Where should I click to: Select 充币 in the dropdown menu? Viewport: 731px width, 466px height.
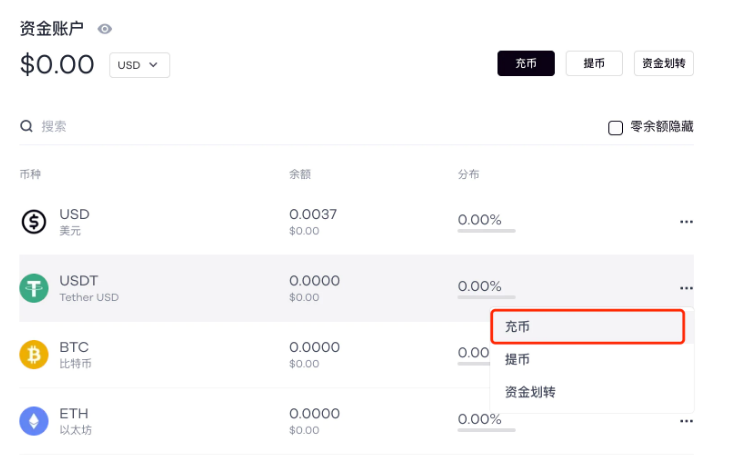point(587,327)
